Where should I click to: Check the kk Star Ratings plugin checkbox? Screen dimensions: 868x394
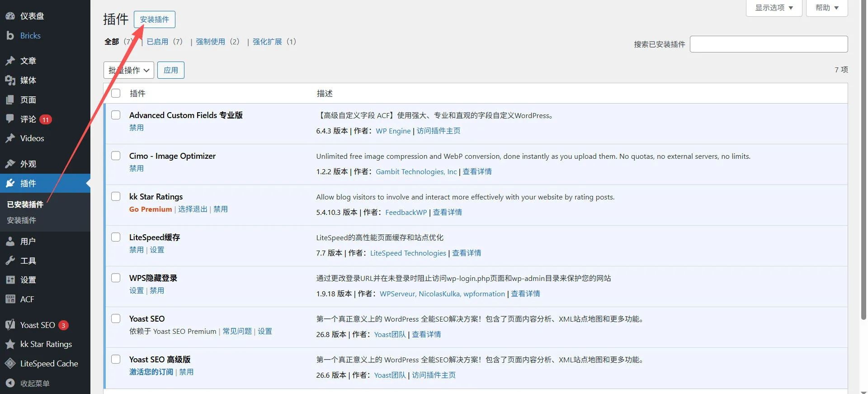pos(116,196)
